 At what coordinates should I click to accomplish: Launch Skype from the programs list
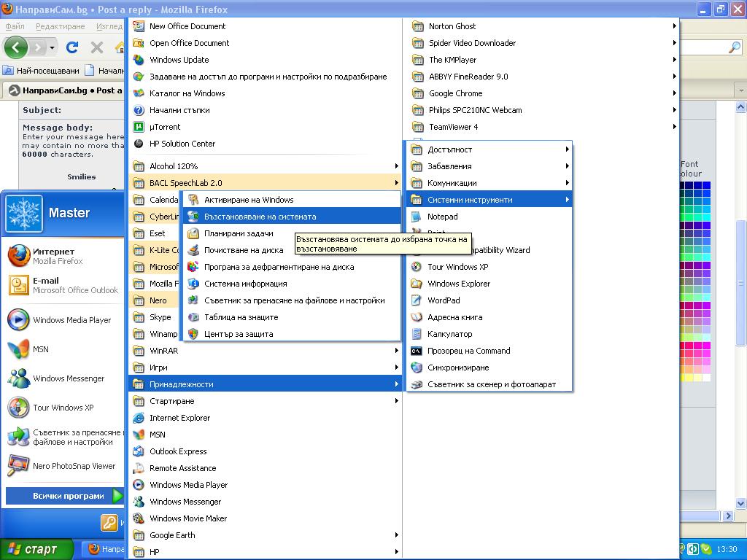[160, 317]
